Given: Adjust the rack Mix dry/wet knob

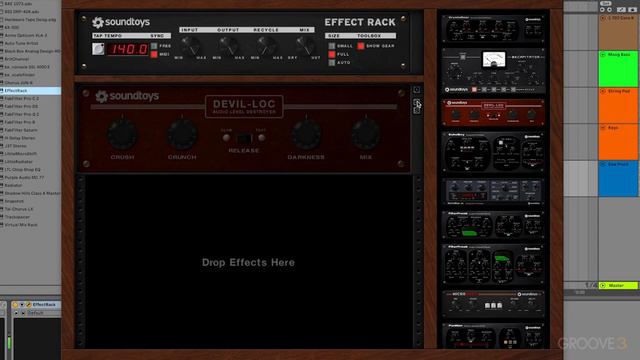Looking at the screenshot, I should tap(304, 45).
